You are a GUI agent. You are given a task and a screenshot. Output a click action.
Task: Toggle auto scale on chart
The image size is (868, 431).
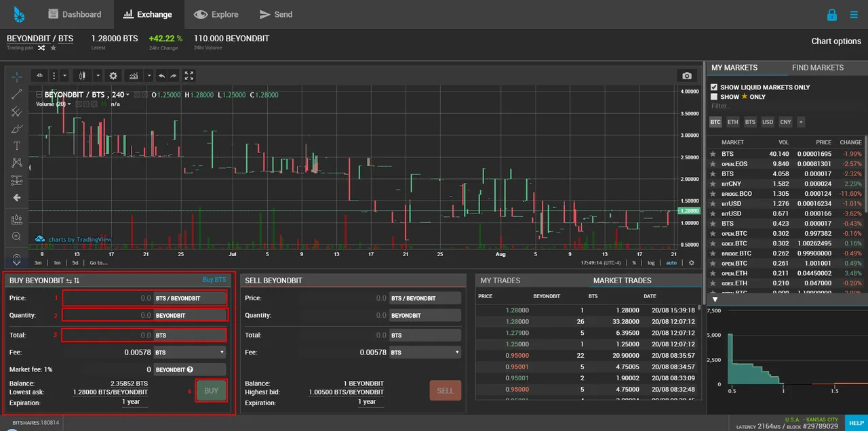(671, 262)
